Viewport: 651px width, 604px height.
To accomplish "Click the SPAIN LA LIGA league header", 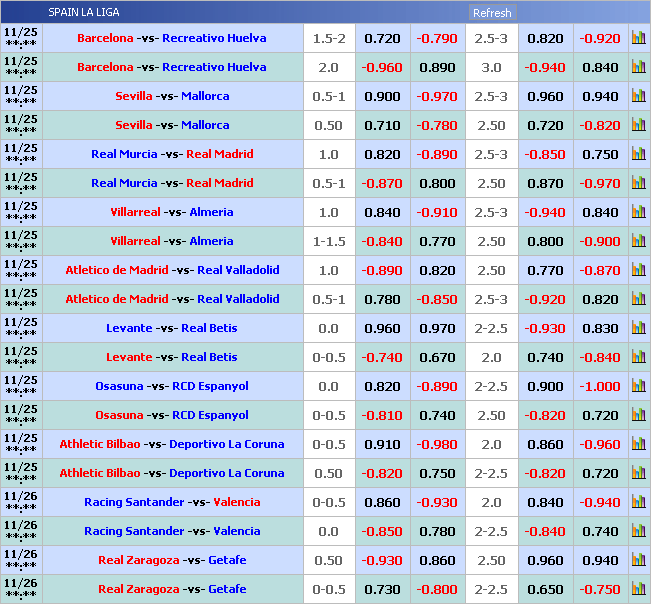I will [84, 13].
